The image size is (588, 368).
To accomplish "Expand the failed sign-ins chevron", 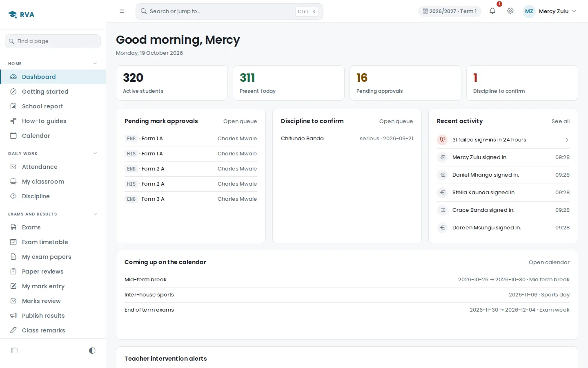I will [x=567, y=140].
